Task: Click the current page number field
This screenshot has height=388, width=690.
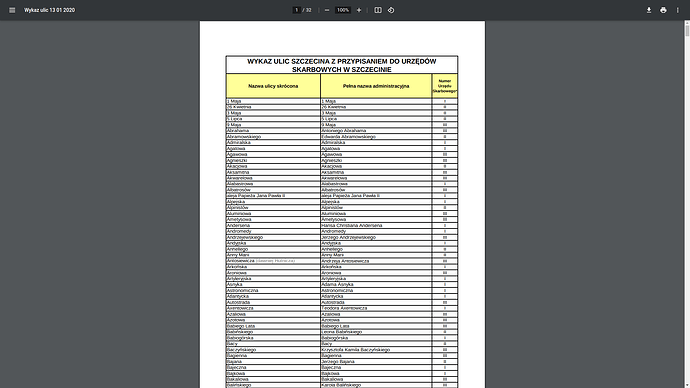Action: click(x=297, y=10)
